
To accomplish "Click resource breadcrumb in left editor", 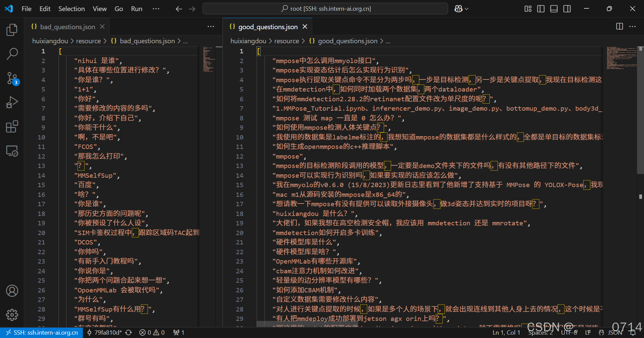I will [88, 41].
